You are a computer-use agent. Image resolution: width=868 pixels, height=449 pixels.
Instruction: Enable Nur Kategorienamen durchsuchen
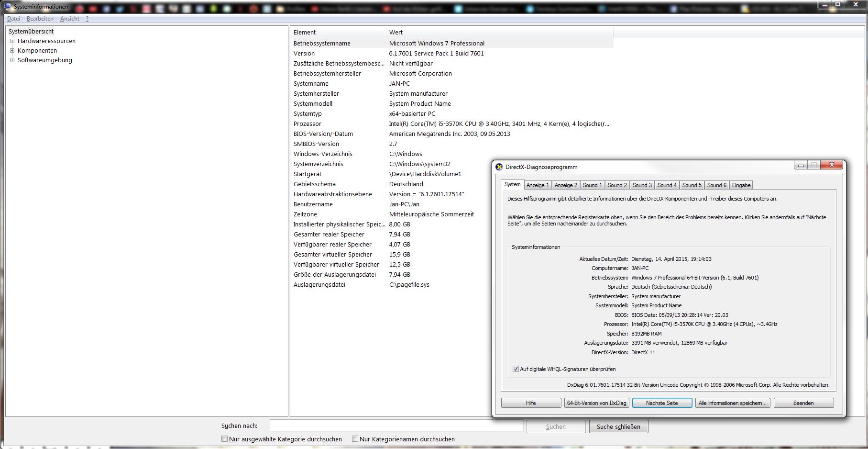tap(355, 438)
